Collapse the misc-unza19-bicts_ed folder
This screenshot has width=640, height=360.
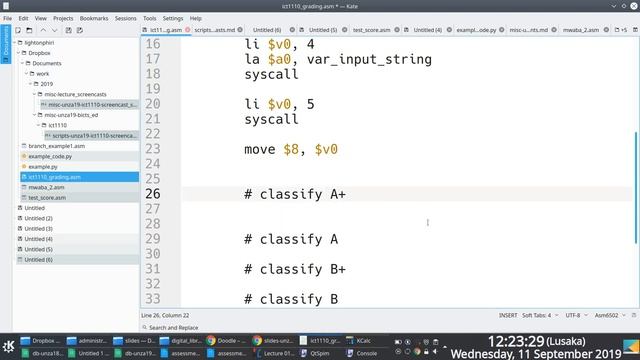(34, 115)
